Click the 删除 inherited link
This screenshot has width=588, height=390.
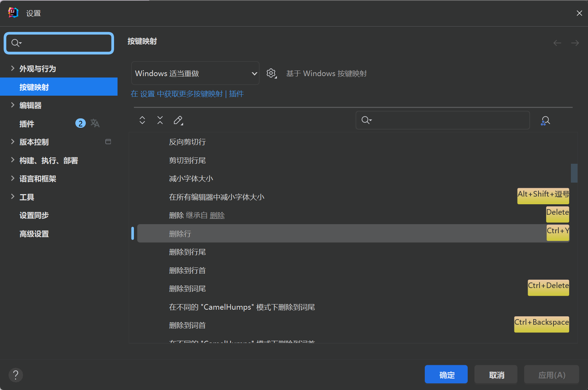point(217,215)
